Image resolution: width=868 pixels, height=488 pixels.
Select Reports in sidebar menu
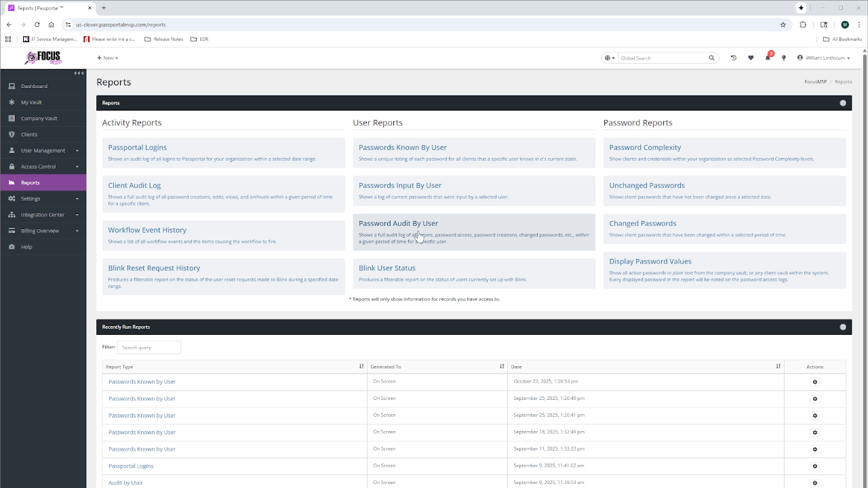[x=43, y=182]
